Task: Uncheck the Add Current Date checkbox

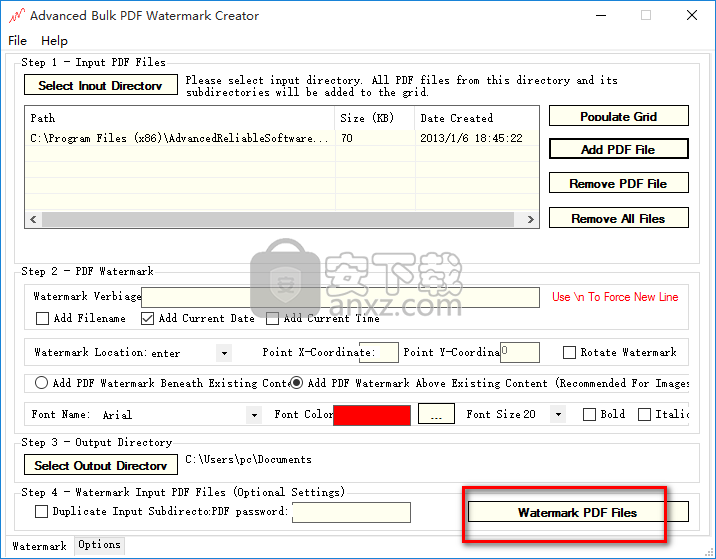Action: tap(147, 318)
